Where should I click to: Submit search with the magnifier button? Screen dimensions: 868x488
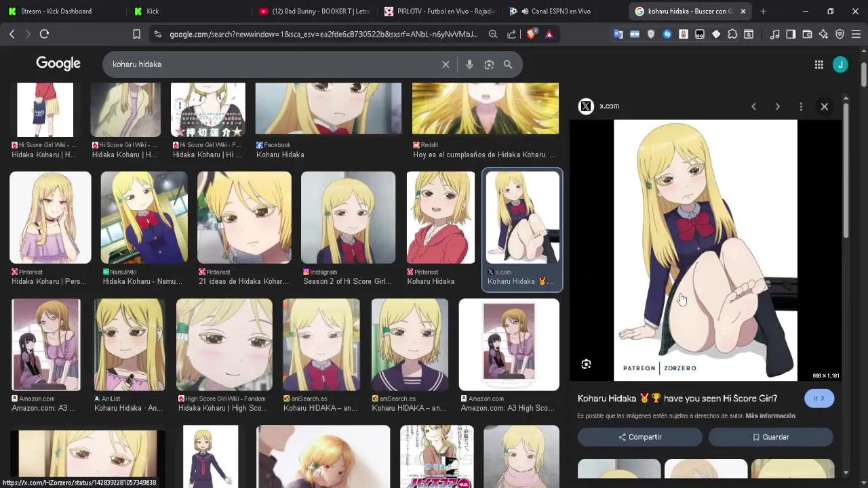508,64
